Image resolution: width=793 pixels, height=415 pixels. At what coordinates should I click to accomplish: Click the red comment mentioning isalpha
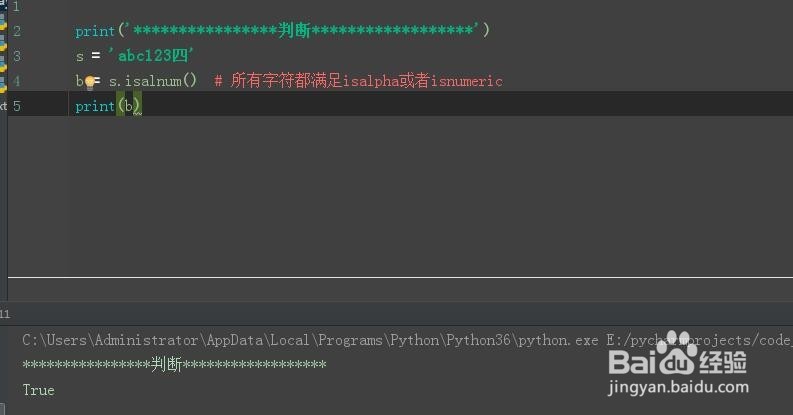coord(358,81)
